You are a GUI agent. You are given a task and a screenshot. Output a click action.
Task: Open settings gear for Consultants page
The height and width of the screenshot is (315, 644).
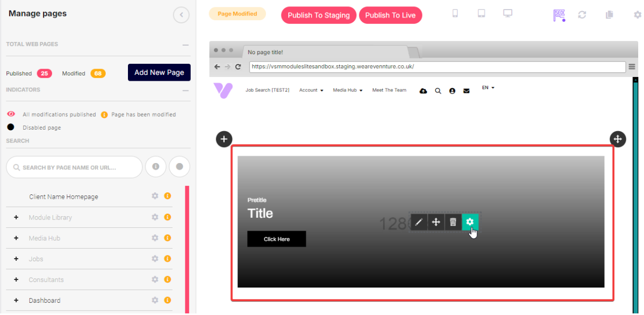[155, 279]
